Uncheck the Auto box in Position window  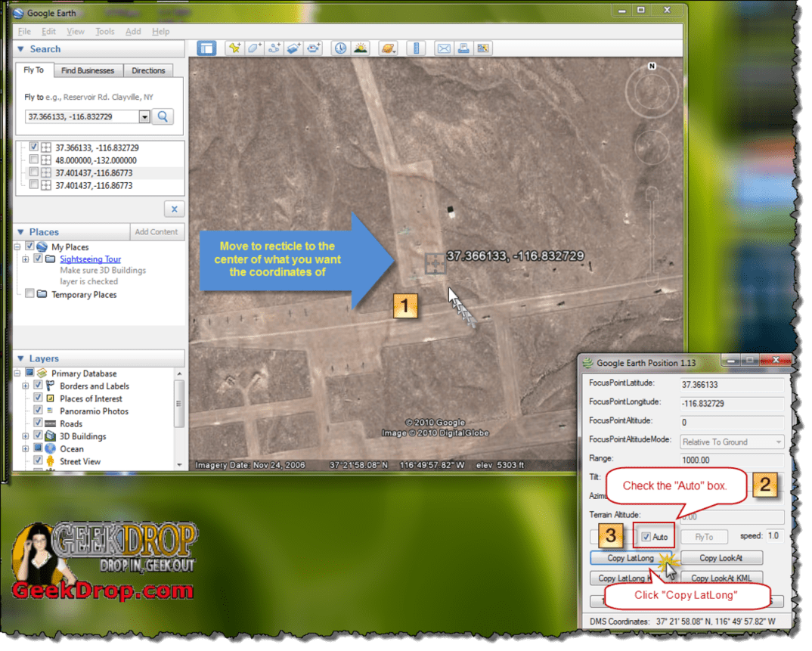click(x=646, y=537)
